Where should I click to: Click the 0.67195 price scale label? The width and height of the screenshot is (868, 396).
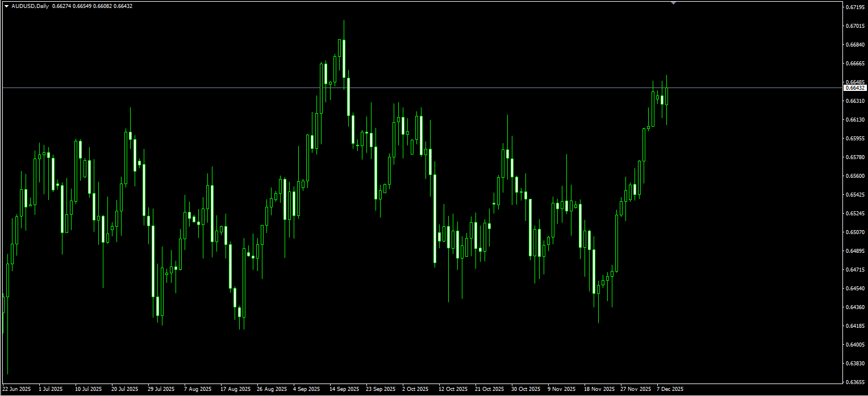(855, 7)
